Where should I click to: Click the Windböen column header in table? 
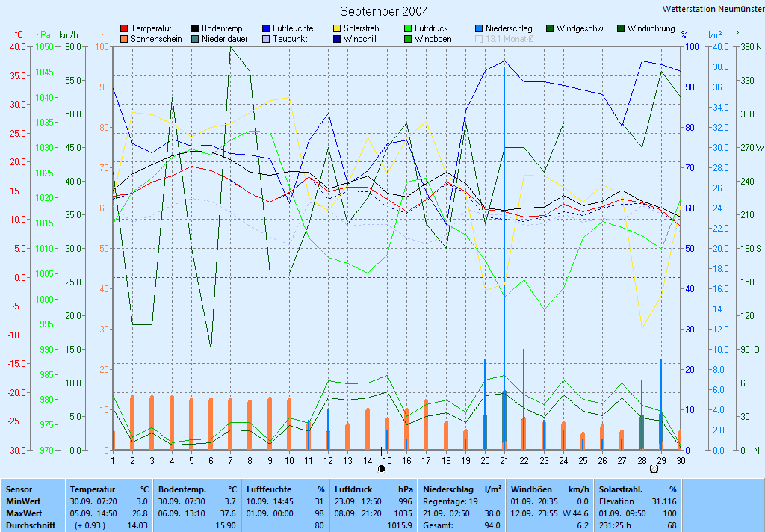531,489
